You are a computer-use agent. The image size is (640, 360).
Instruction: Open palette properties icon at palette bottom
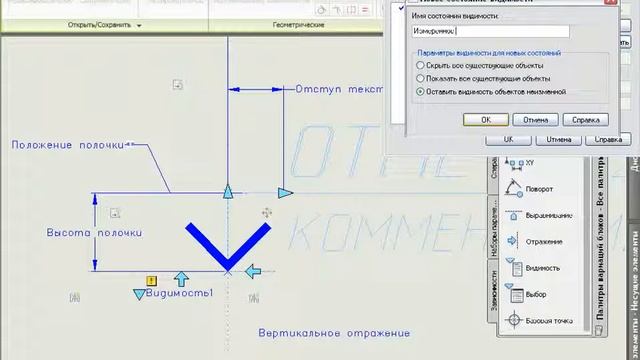tap(599, 330)
